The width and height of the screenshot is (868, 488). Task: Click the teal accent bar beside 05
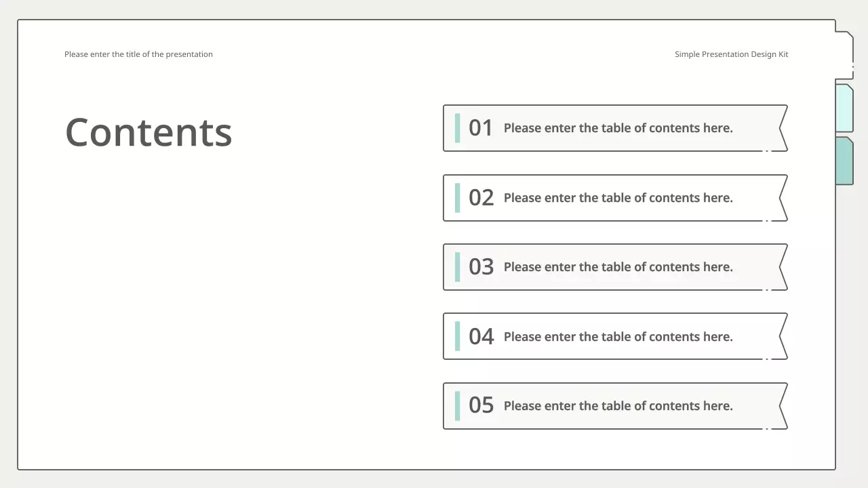(457, 406)
